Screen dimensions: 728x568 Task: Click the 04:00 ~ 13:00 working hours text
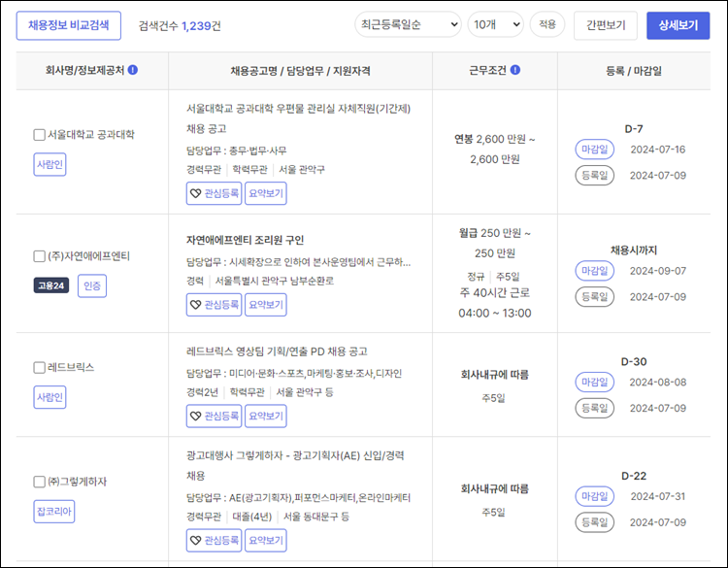(x=495, y=313)
